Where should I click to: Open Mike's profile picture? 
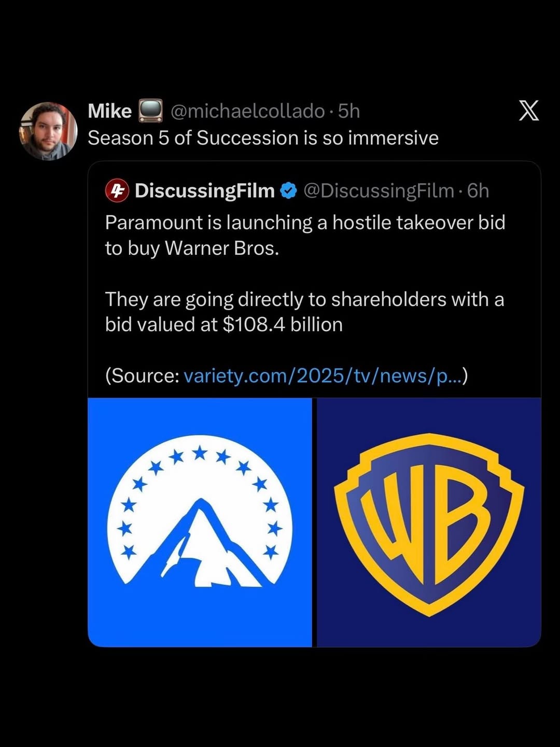tap(48, 131)
